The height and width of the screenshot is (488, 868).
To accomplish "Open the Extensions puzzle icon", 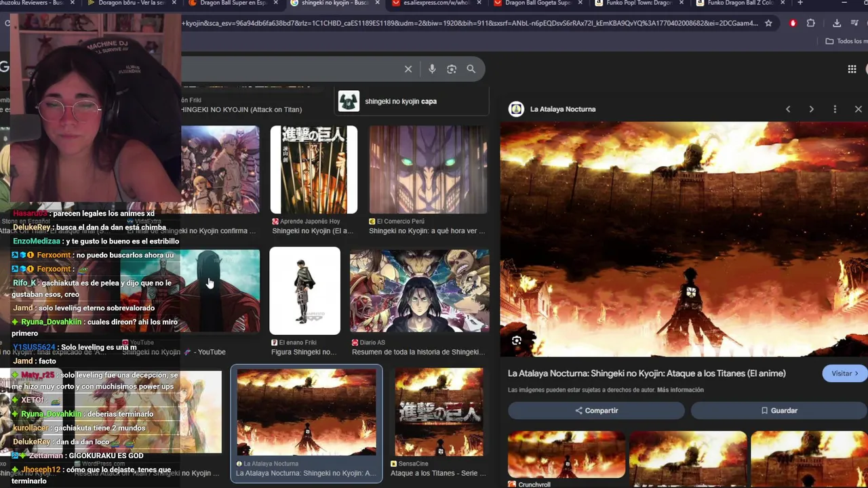I will [810, 23].
